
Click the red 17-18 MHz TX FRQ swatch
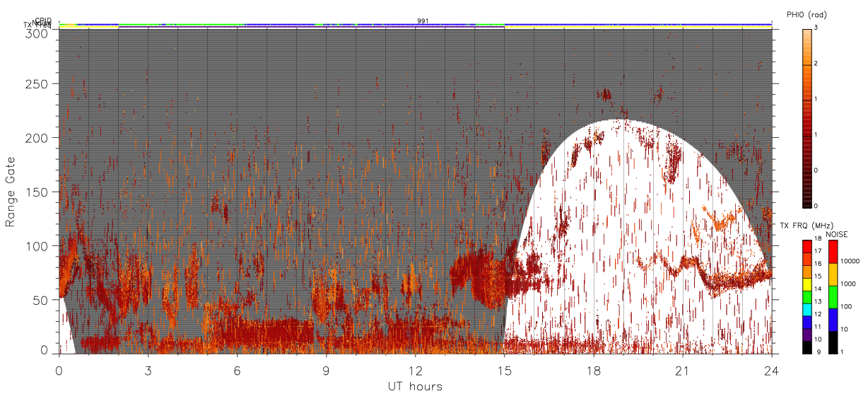pyautogui.click(x=807, y=247)
